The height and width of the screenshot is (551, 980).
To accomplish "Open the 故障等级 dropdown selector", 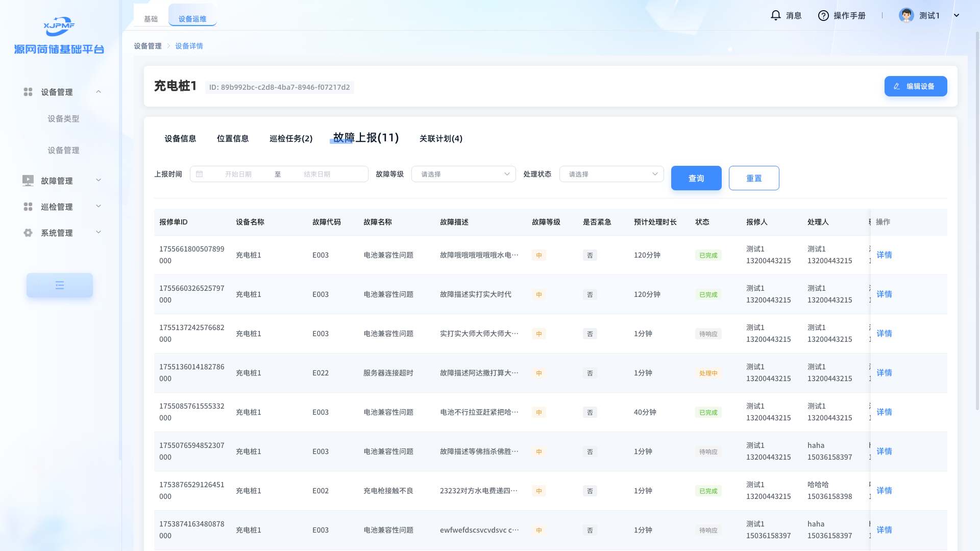I will click(x=463, y=174).
